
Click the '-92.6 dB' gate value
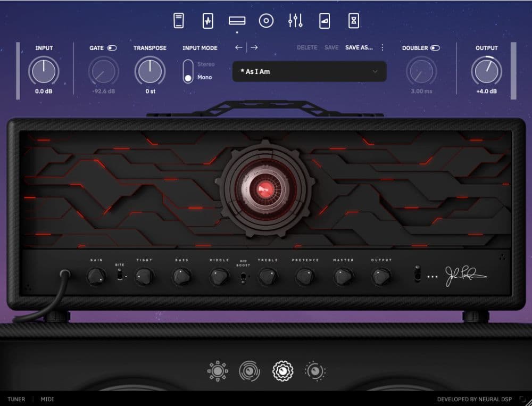pyautogui.click(x=104, y=92)
